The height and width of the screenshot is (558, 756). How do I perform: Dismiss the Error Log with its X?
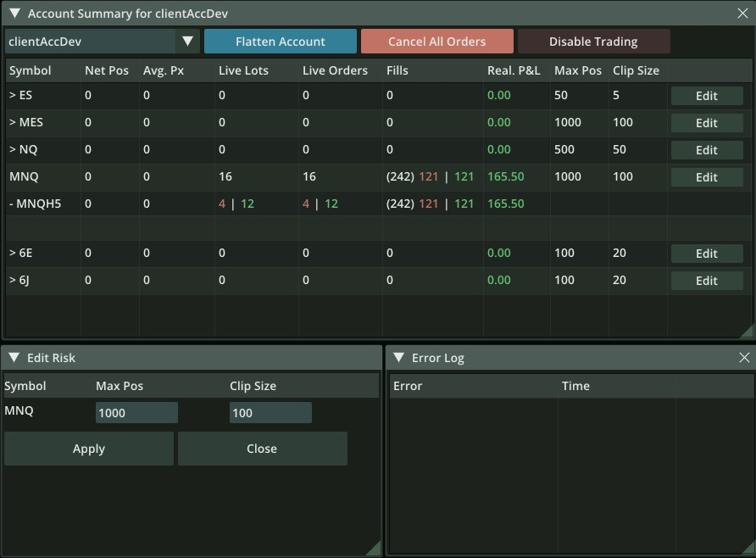[x=744, y=357]
